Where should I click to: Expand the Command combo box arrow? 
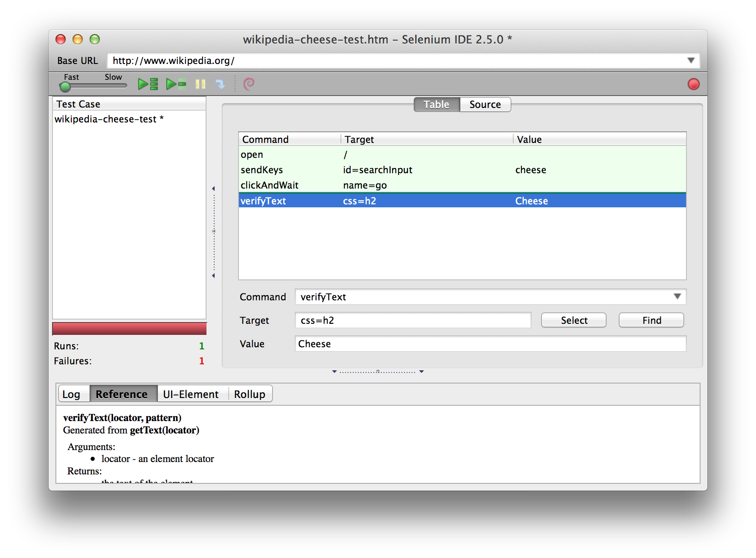tap(677, 297)
